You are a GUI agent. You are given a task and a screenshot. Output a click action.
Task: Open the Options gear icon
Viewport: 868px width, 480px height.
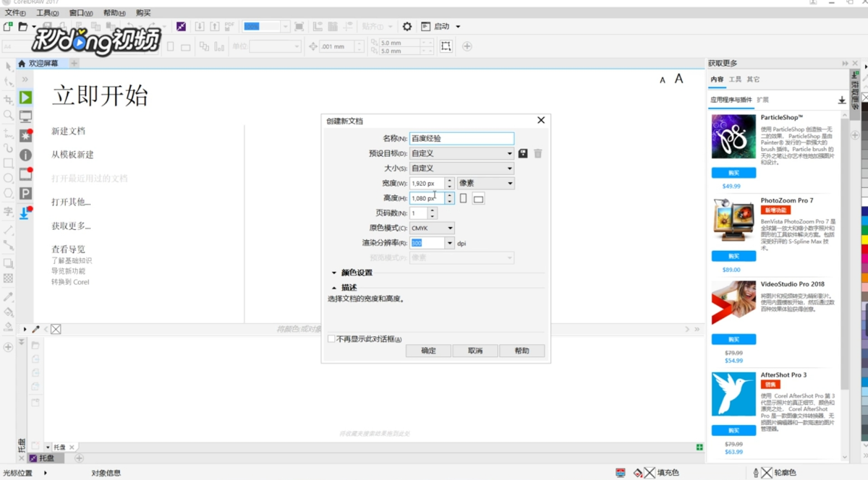click(x=407, y=27)
